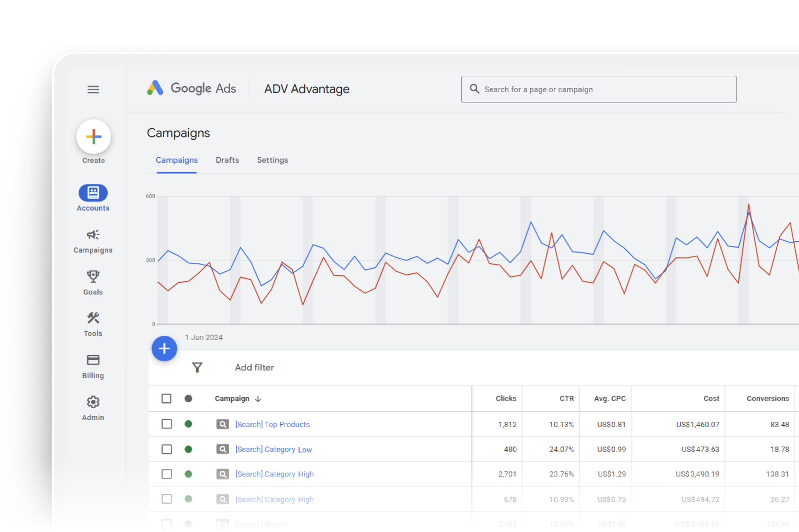Screen dimensions: 799x532
Task: Open the Admin gear icon
Action: pos(93,402)
